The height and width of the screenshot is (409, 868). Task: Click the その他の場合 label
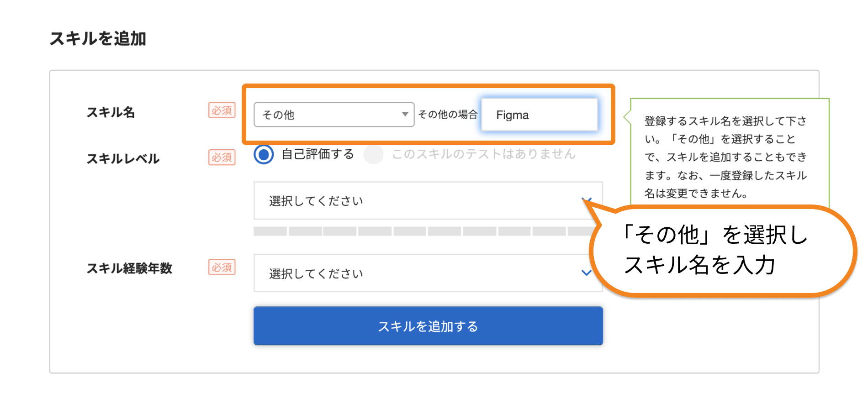[448, 114]
